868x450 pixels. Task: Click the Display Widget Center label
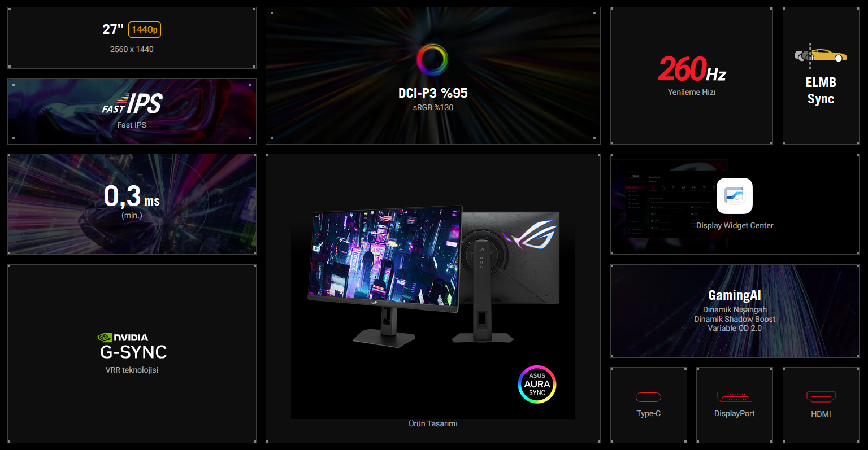[x=734, y=225]
